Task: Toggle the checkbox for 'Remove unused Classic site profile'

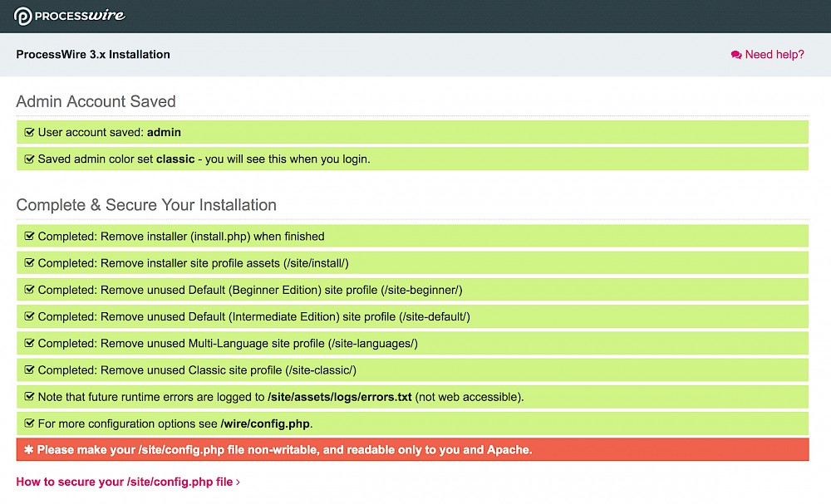Action: pos(29,369)
